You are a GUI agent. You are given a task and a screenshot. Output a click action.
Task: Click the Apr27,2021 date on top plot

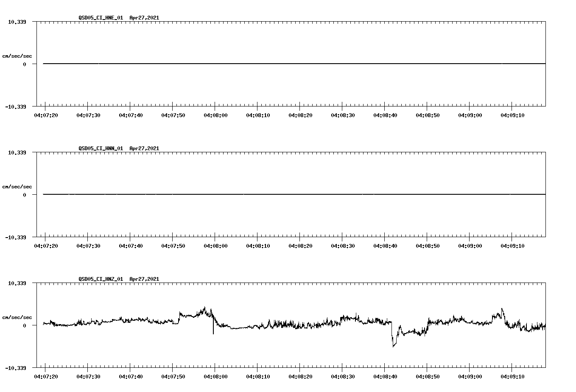click(x=144, y=18)
